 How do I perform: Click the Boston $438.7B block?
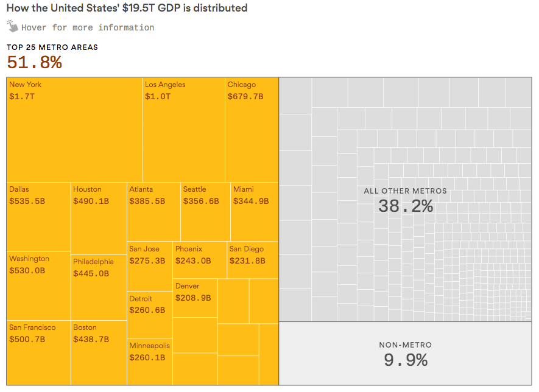(99, 352)
